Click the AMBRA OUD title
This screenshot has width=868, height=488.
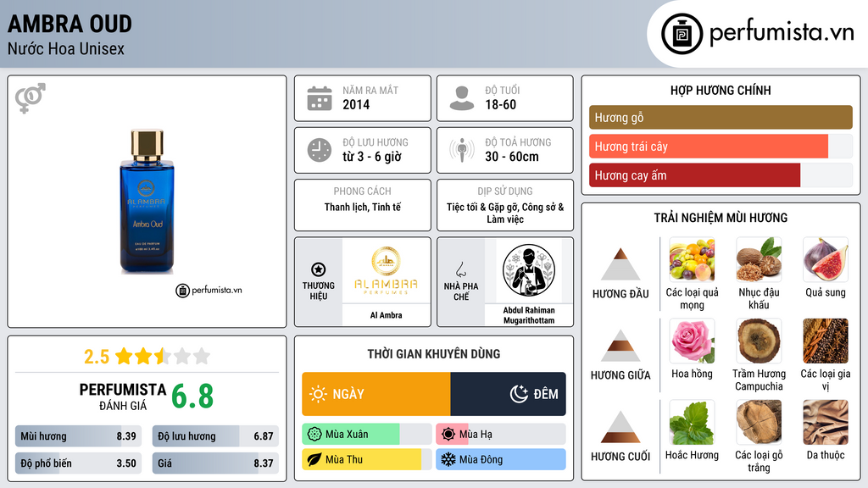[70, 24]
